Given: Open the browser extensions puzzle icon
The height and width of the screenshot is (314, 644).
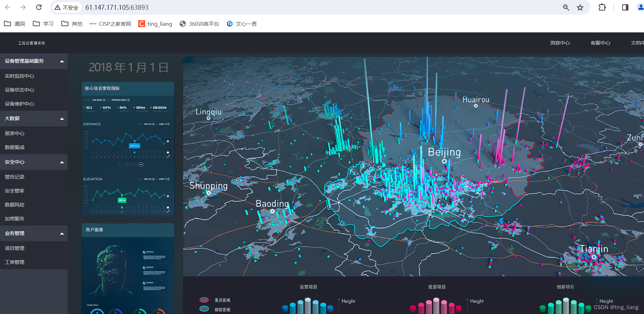Looking at the screenshot, I should tap(602, 7).
